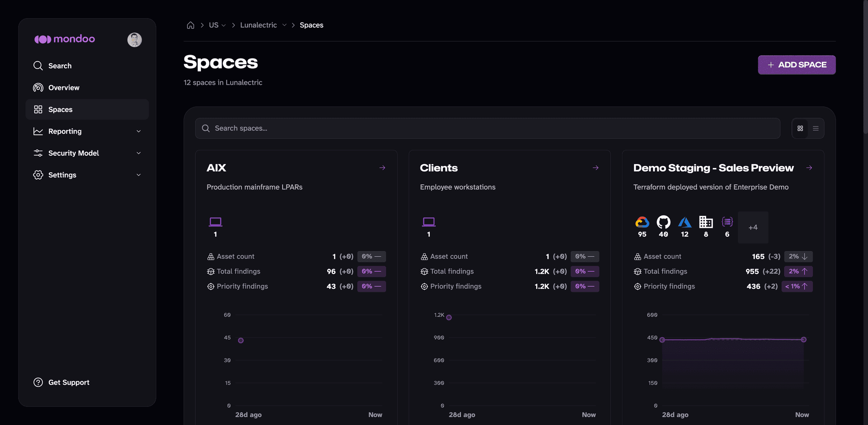This screenshot has height=425, width=868.
Task: Switch to list view layout
Action: pos(815,129)
